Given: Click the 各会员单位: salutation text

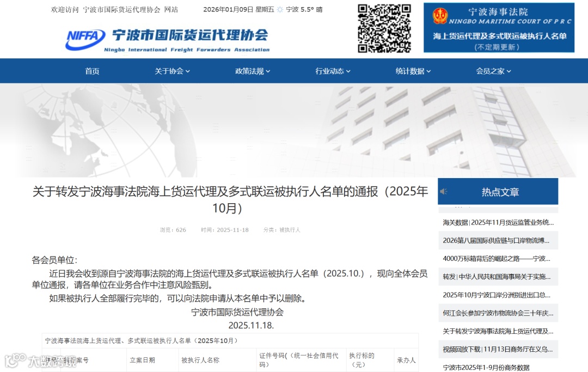Looking at the screenshot, I should [54, 260].
